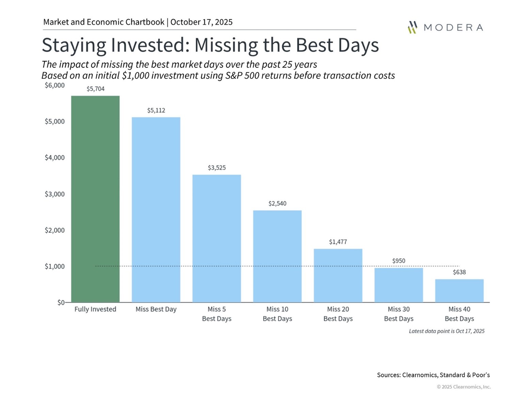Click the $950 value label
The width and height of the screenshot is (532, 399).
click(398, 261)
